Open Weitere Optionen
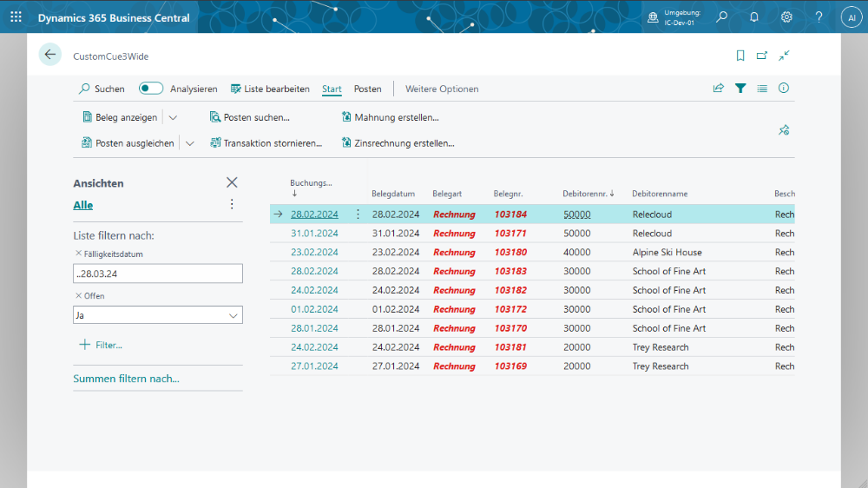868x488 pixels. coord(442,89)
